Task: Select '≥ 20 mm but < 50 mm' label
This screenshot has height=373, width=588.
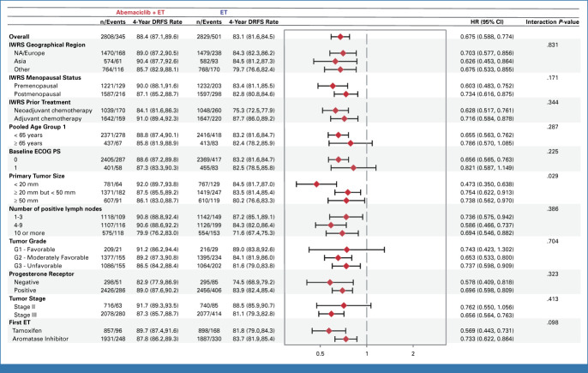Action: click(x=45, y=193)
